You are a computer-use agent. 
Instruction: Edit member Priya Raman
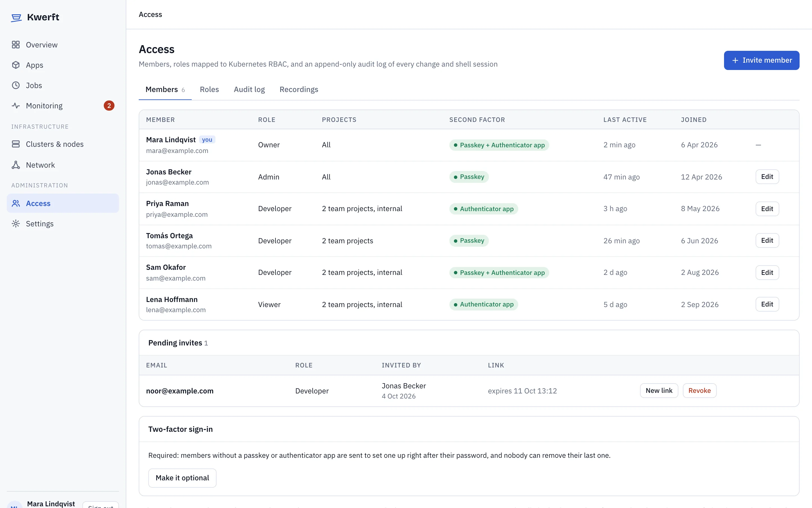point(767,209)
